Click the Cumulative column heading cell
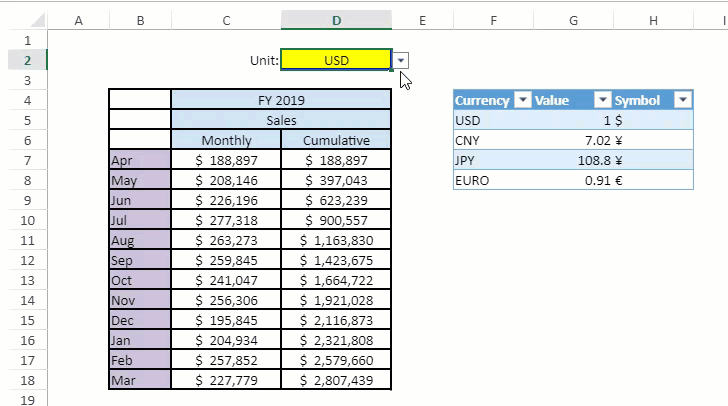This screenshot has width=728, height=406. (336, 140)
